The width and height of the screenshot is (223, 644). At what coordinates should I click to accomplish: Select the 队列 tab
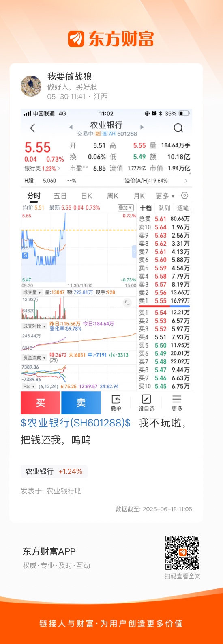click(164, 208)
